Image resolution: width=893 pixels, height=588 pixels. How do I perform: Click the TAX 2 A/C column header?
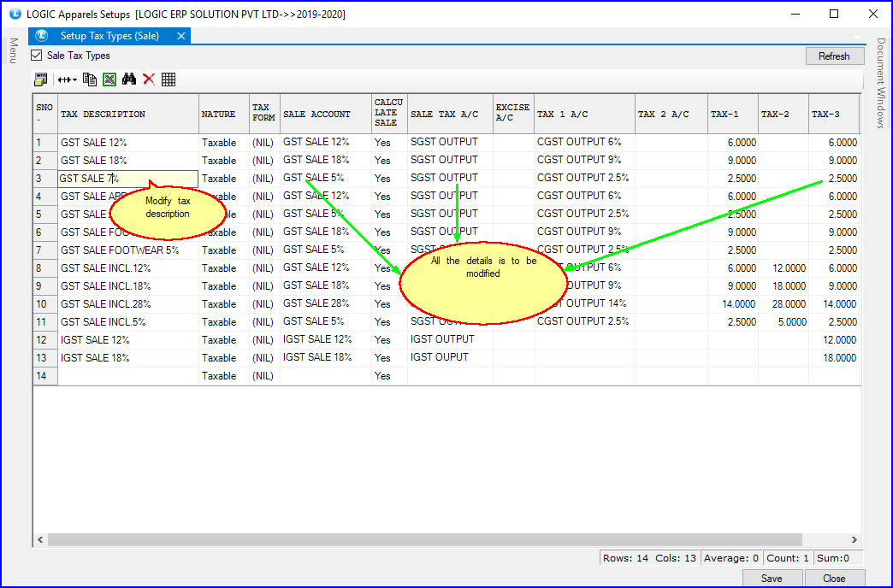[671, 114]
